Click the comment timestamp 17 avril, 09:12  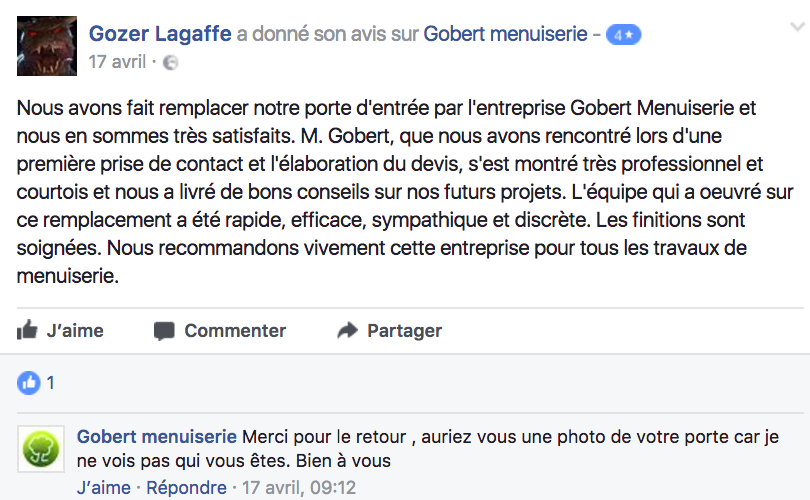coord(297,488)
